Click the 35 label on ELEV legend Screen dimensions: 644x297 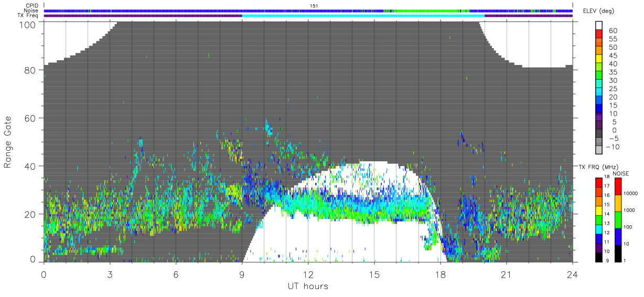point(613,72)
